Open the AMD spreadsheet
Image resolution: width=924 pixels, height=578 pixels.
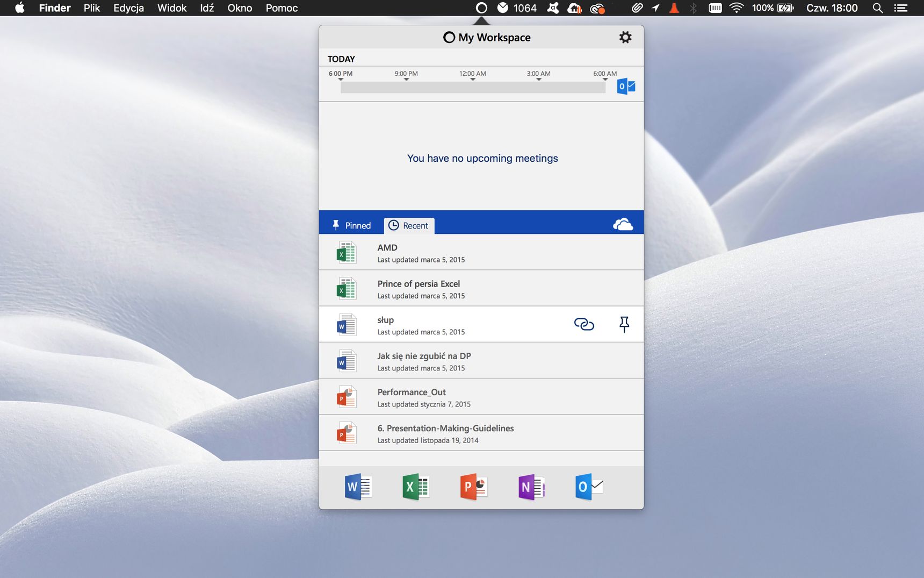point(481,252)
